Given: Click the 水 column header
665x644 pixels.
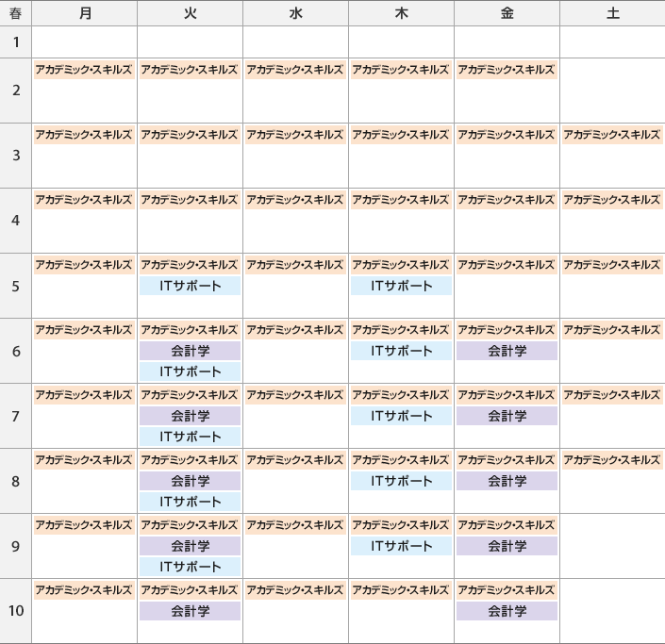Looking at the screenshot, I should coord(295,13).
